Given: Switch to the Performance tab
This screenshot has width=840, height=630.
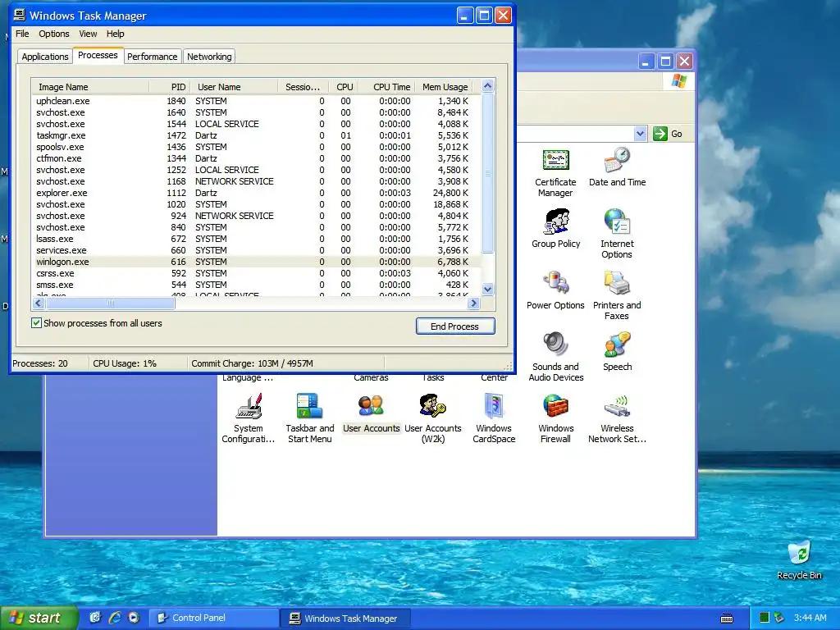Looking at the screenshot, I should coord(152,57).
